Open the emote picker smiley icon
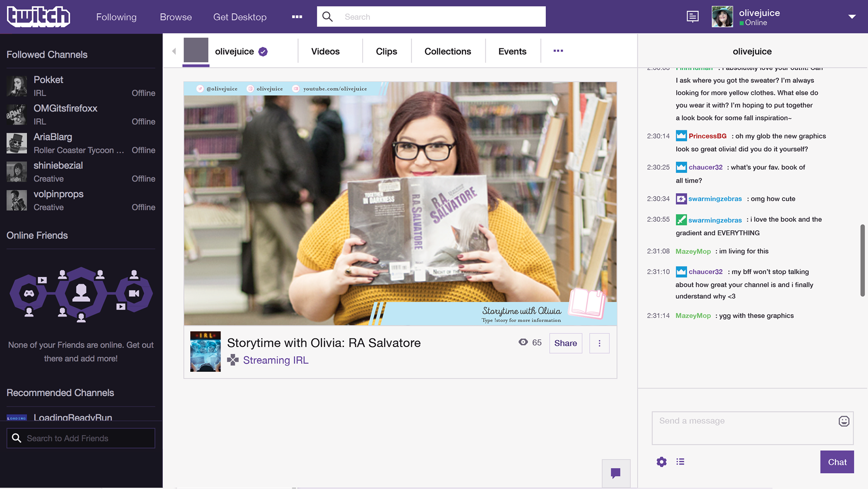This screenshot has height=489, width=868. 844,421
